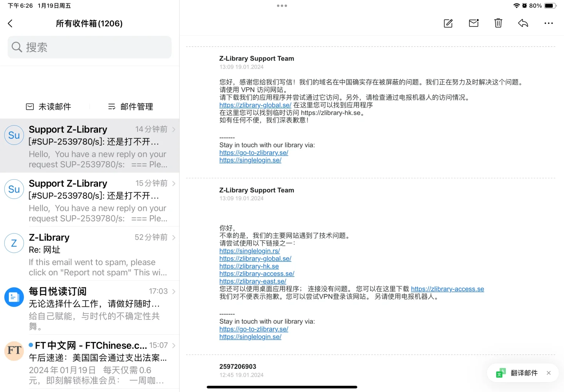Tap the battery indicator
Viewport: 564px width, 392px height.
(550, 6)
